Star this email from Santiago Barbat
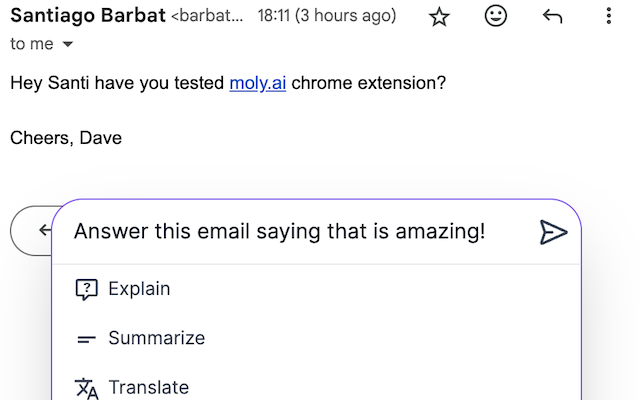640x400 pixels. click(439, 16)
